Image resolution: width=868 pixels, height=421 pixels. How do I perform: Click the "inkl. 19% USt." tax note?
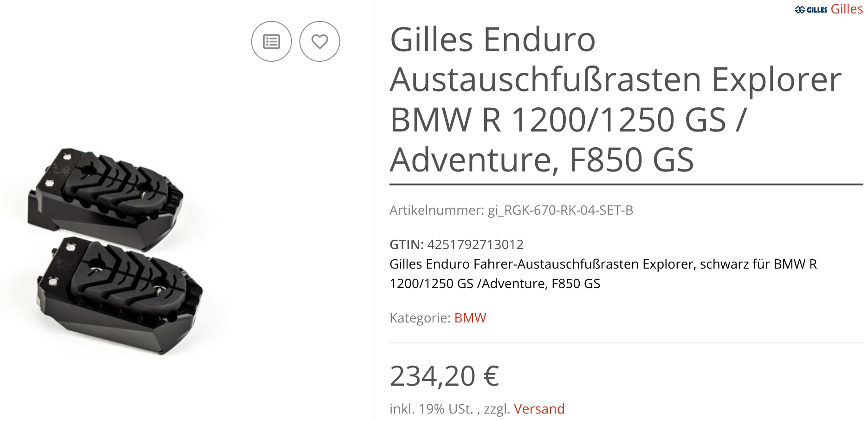point(431,409)
